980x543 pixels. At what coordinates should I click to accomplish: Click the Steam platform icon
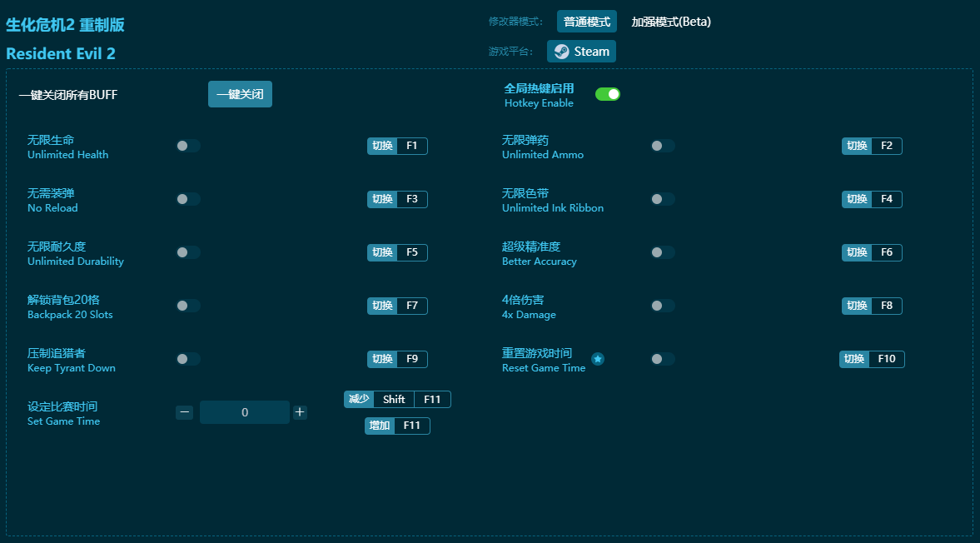(x=562, y=52)
